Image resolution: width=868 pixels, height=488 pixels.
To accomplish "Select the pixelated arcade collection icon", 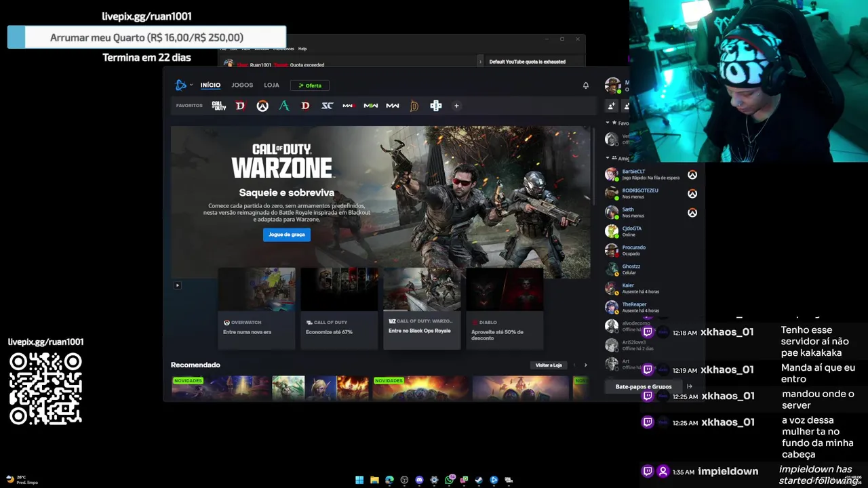I will click(x=436, y=106).
